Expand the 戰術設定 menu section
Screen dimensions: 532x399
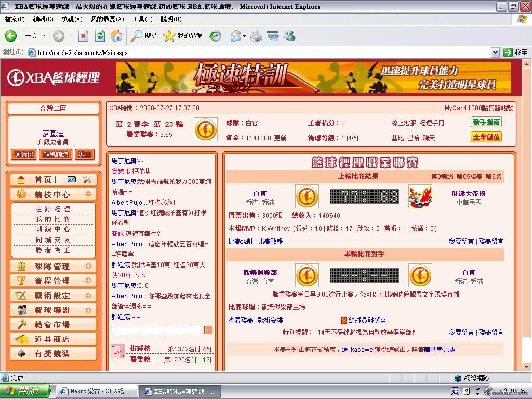coord(88,295)
